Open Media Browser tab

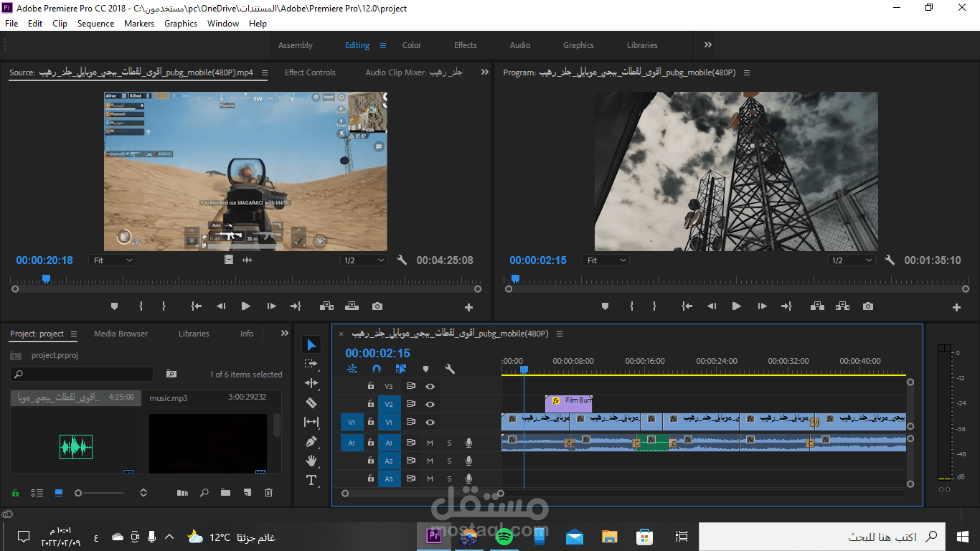[x=121, y=334]
